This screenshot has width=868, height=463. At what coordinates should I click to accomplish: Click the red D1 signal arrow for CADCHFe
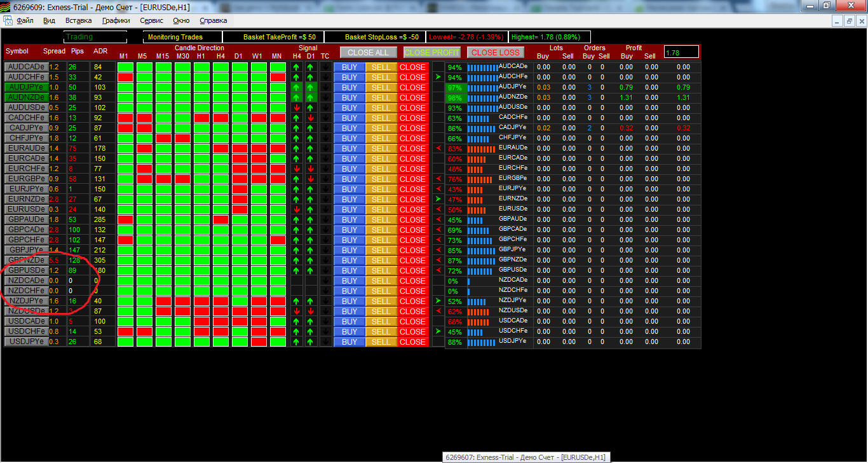311,118
